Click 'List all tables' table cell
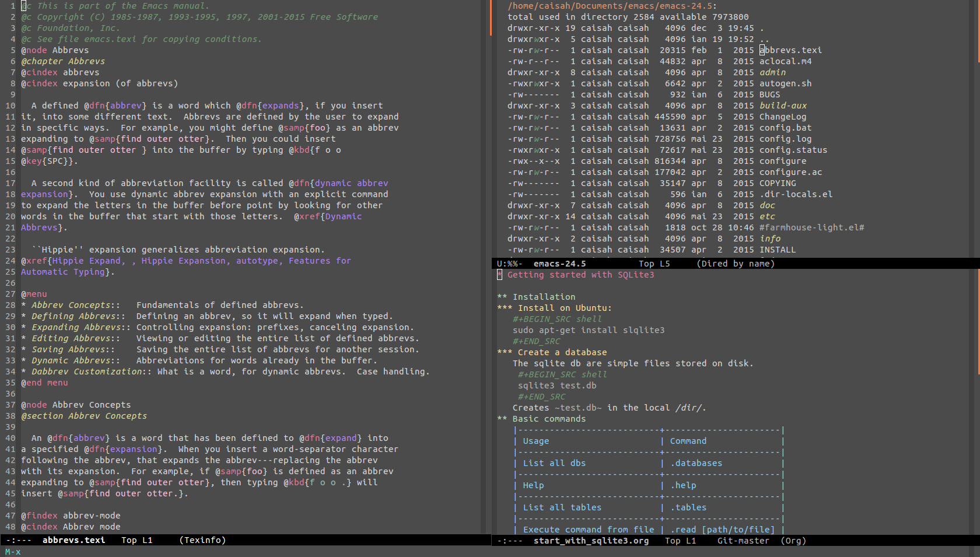The image size is (980, 557). point(562,507)
